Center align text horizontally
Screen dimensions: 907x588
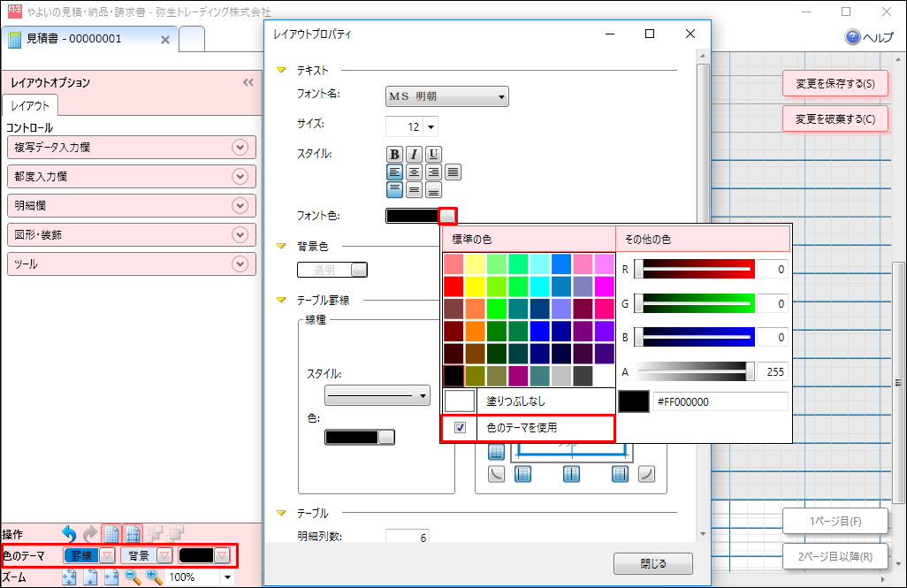(414, 172)
